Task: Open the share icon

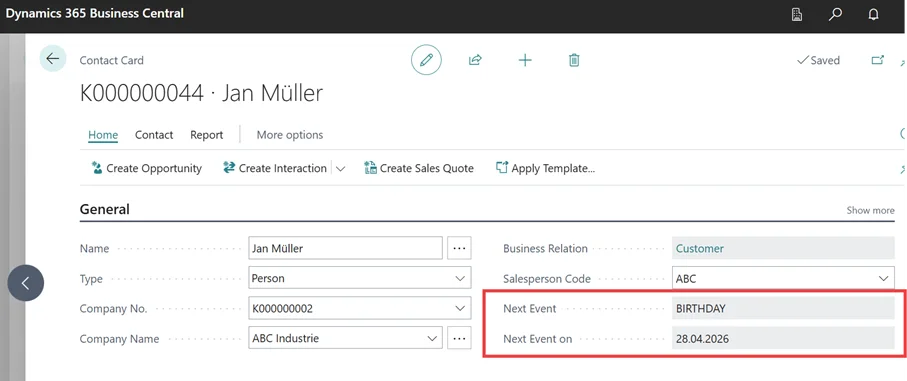Action: pos(475,60)
